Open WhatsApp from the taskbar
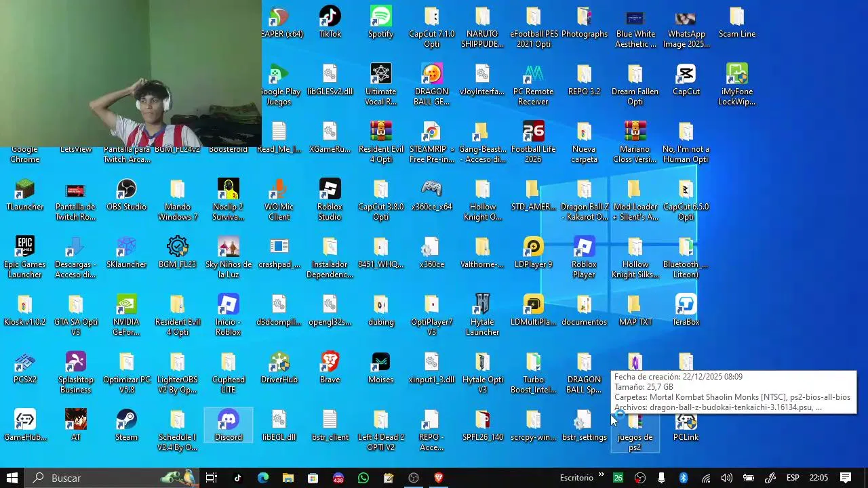Image resolution: width=868 pixels, height=488 pixels. tap(363, 478)
